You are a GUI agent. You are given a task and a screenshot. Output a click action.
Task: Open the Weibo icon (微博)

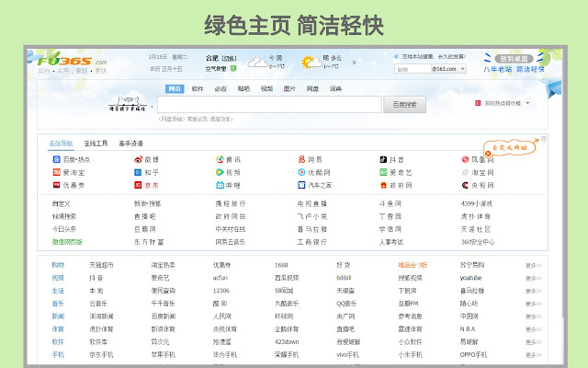[138, 159]
